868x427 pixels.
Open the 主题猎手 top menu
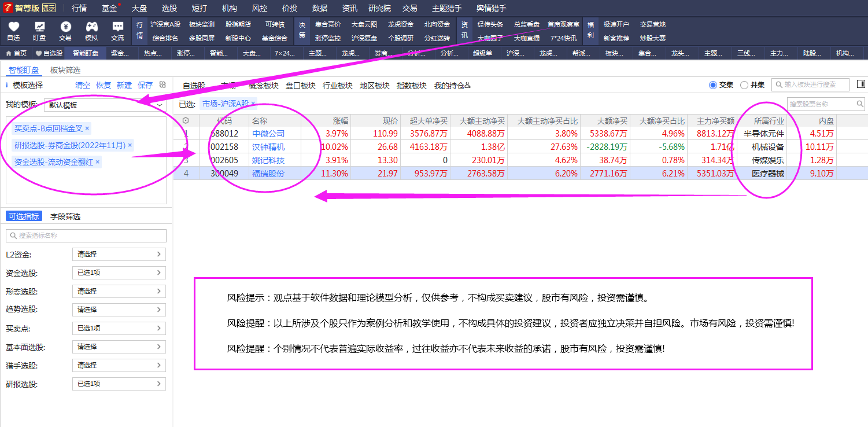tap(447, 8)
